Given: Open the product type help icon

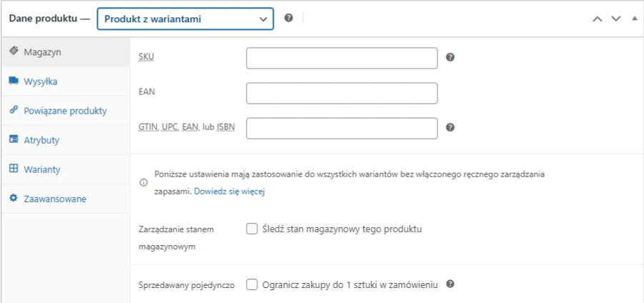Looking at the screenshot, I should click(289, 18).
